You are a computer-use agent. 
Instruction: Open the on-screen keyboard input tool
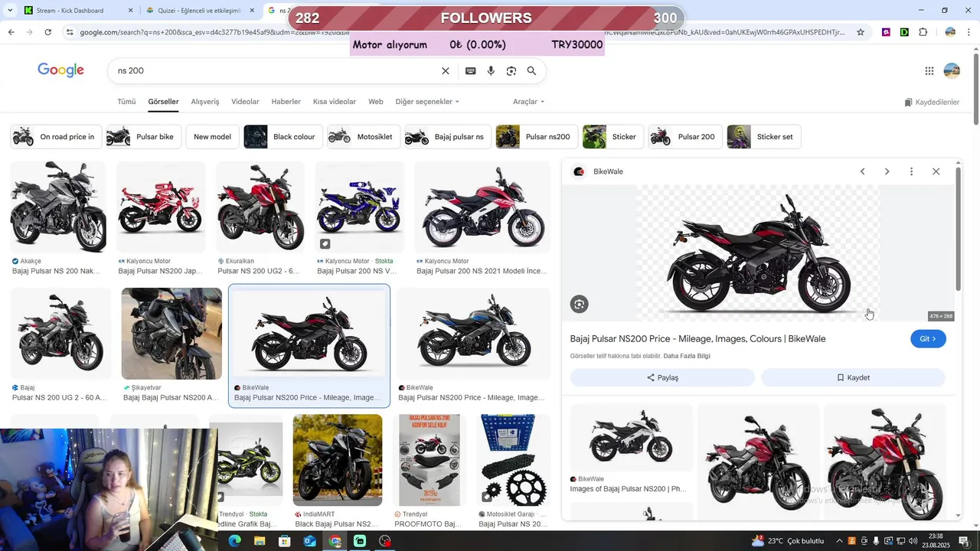(x=471, y=71)
